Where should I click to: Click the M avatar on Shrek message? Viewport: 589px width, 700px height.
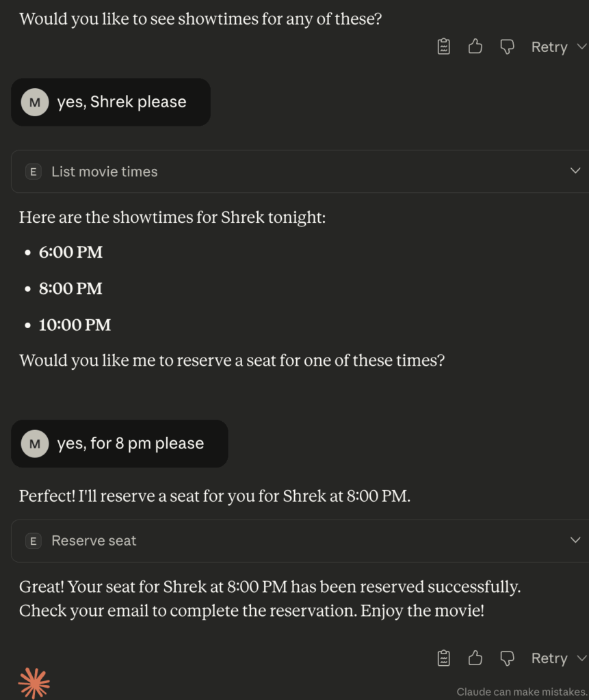[x=35, y=102]
